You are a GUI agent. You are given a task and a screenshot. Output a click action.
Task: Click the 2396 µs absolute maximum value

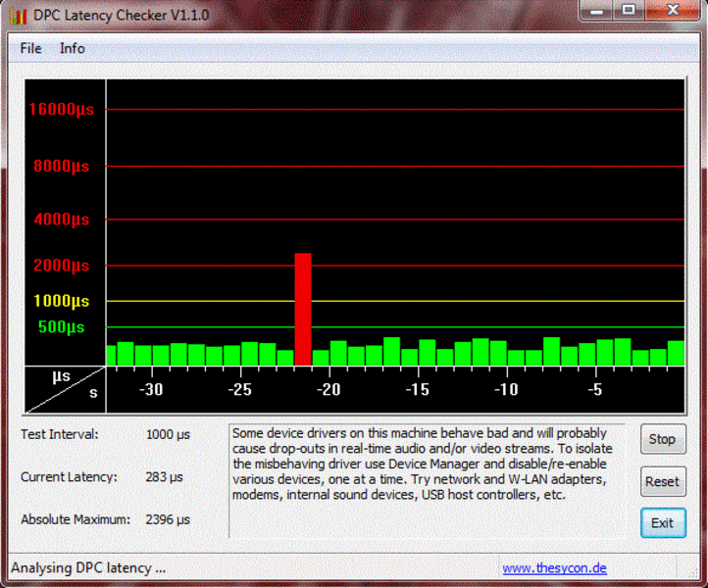click(x=168, y=519)
